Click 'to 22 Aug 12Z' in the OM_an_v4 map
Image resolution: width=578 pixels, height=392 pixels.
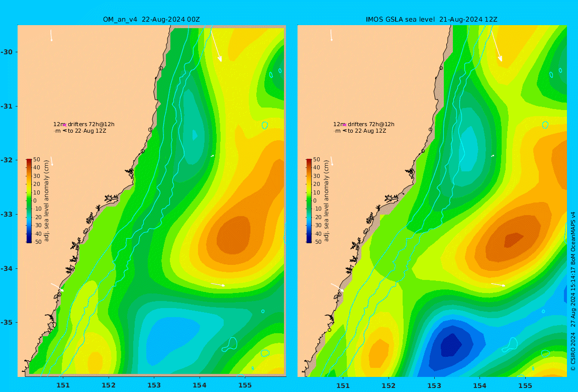(87, 131)
